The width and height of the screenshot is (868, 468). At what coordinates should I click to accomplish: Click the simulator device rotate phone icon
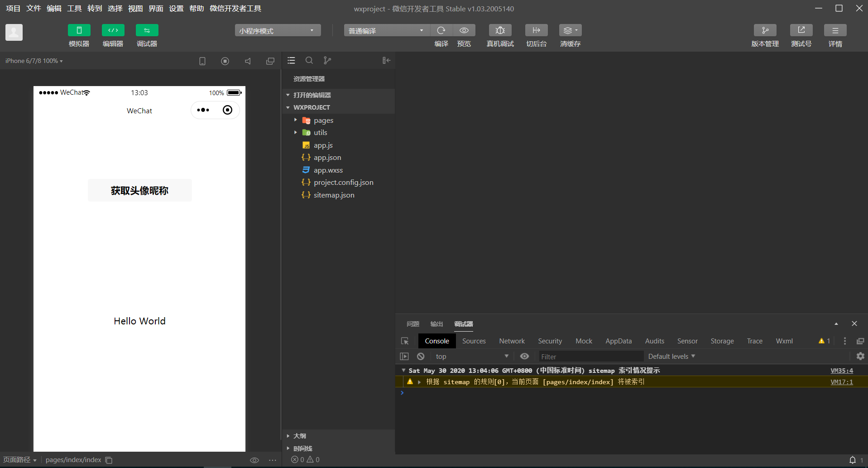click(202, 61)
